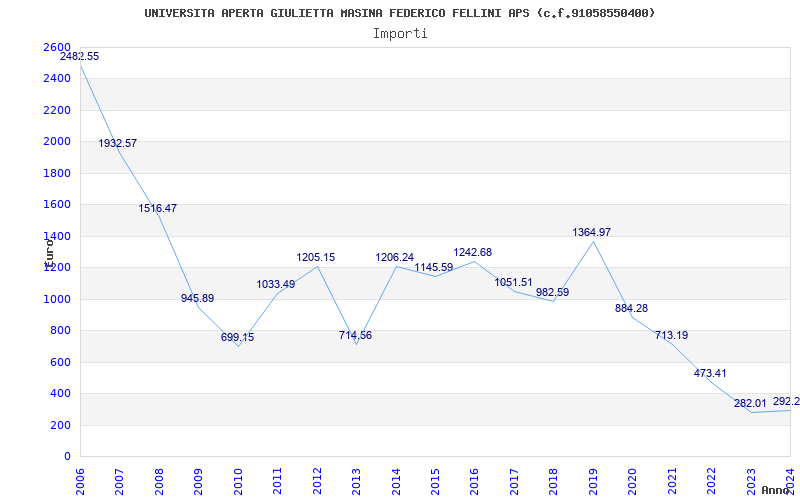
Task: Click the Importi subtitle
Action: pos(400,34)
